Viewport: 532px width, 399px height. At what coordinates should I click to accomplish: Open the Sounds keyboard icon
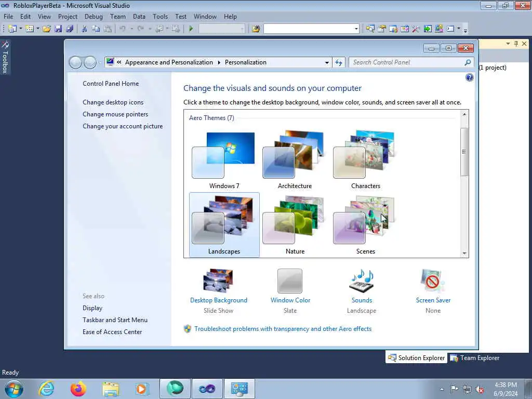(362, 281)
